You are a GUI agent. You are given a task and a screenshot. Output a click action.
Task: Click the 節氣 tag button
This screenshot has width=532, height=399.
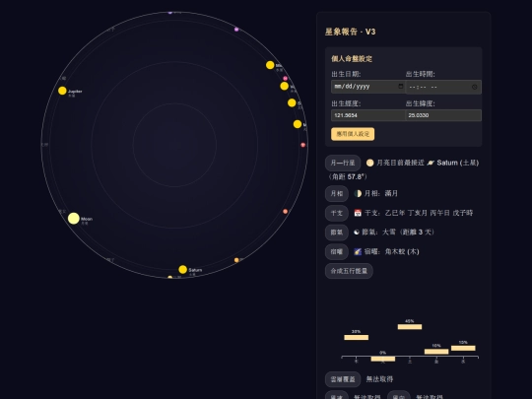(x=337, y=233)
